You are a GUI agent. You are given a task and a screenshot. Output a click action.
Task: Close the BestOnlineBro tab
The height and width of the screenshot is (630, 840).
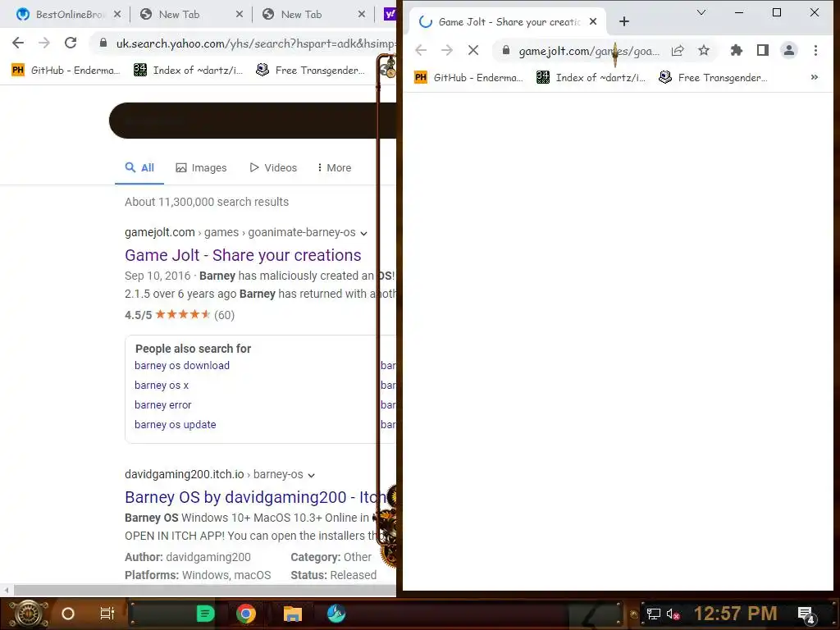117,15
